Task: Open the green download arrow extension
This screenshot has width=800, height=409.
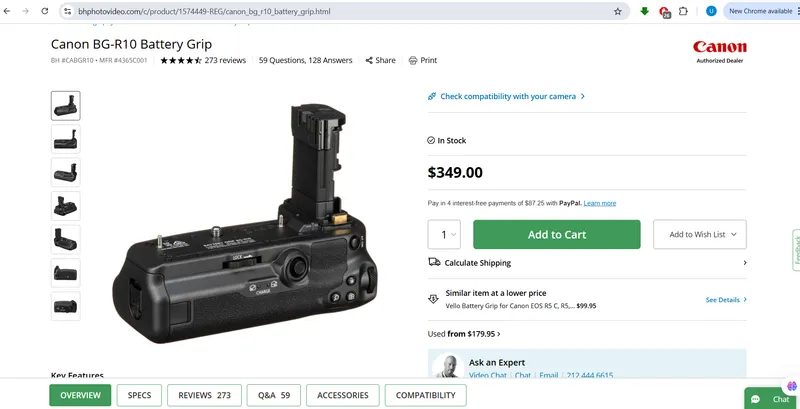Action: 644,11
